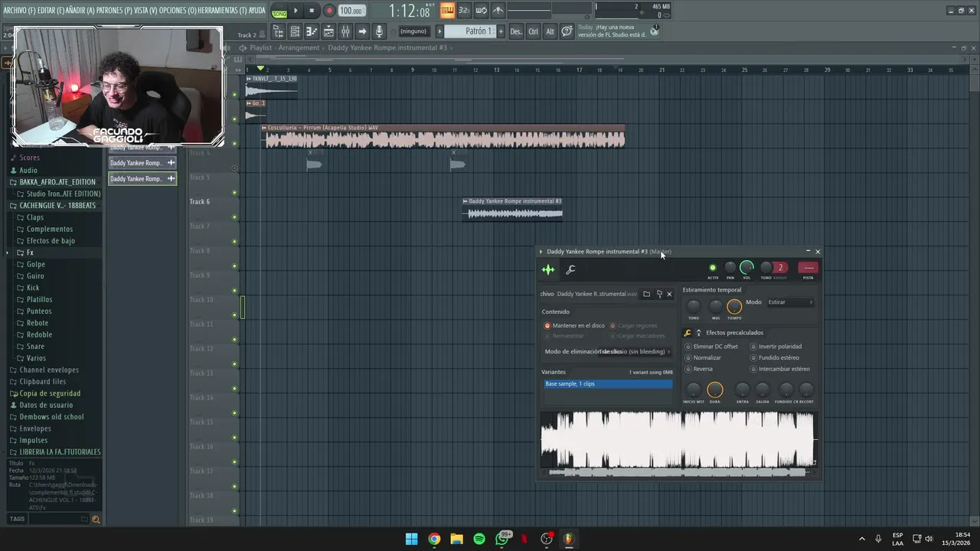The image size is (980, 551).
Task: Select the Coscolluela Prrrum acapella clip
Action: point(443,136)
